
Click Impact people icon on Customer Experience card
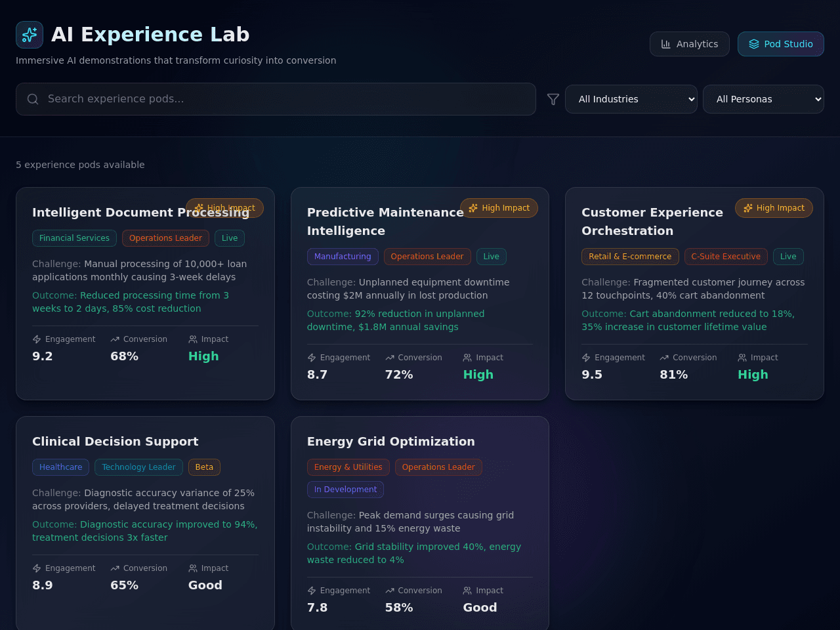pyautogui.click(x=742, y=358)
